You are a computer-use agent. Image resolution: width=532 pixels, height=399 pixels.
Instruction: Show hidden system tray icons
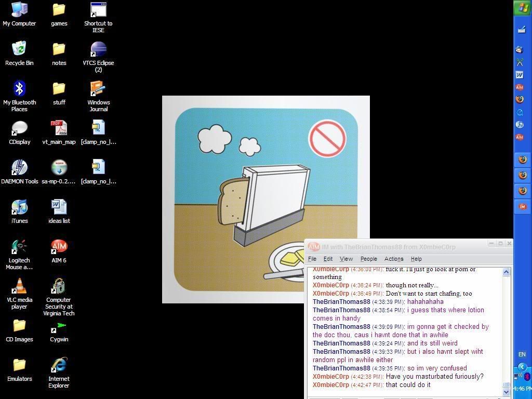click(522, 367)
